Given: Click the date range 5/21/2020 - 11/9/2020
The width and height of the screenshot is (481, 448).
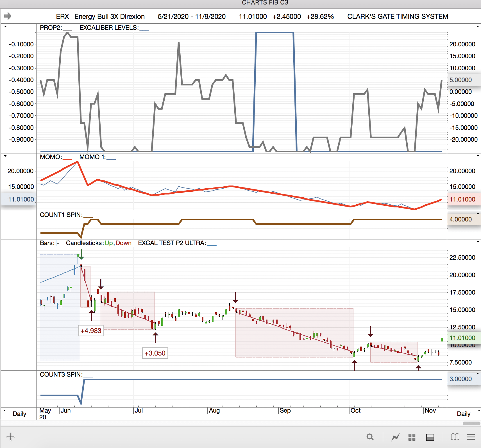Looking at the screenshot, I should (192, 17).
